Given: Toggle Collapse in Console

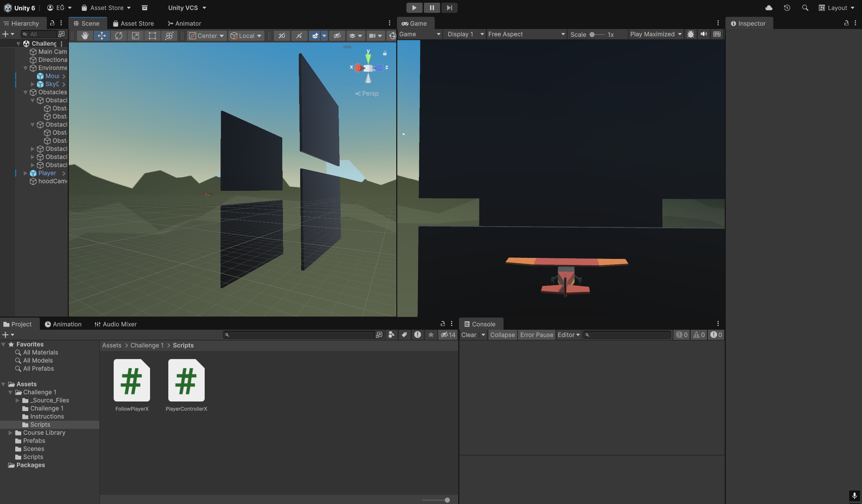Looking at the screenshot, I should click(502, 335).
